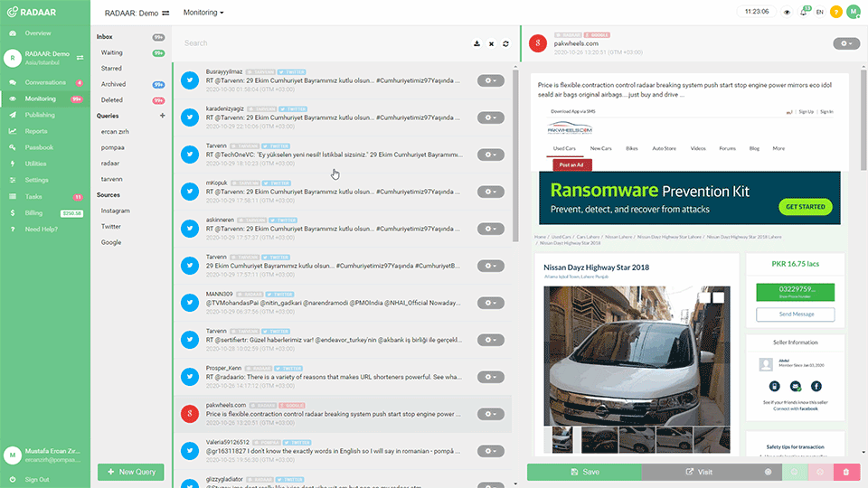Viewport: 868px width, 488px height.
Task: Select the Archived inbox folder
Action: pyautogui.click(x=114, y=84)
